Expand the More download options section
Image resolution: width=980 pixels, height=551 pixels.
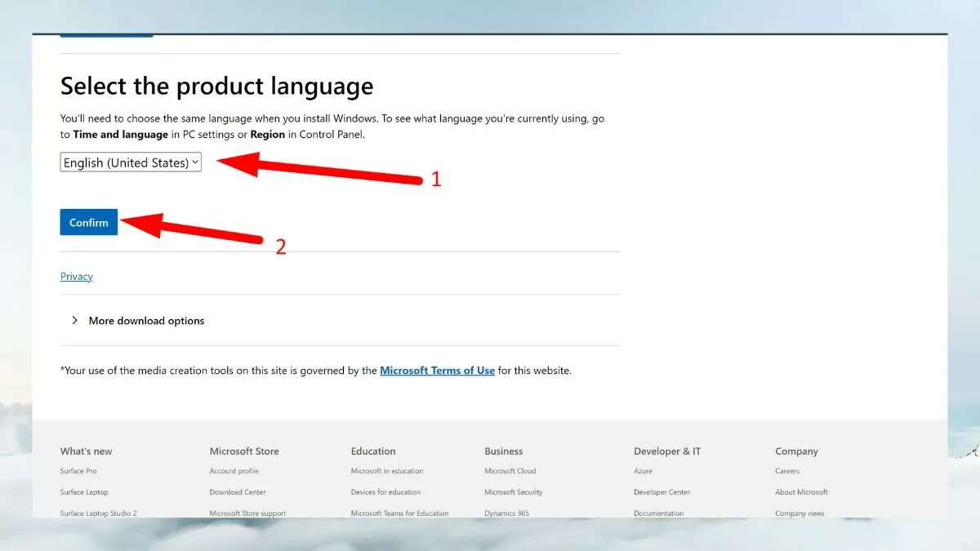coord(146,320)
